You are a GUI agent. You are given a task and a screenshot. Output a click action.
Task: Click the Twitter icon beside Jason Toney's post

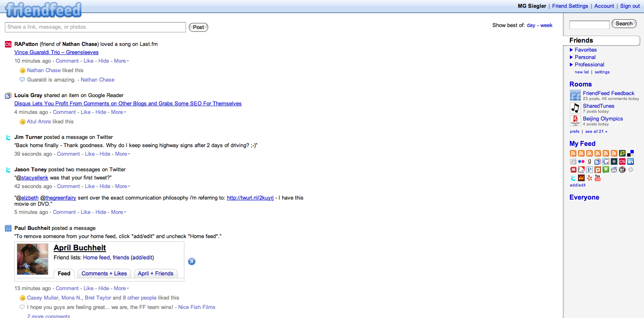8,170
